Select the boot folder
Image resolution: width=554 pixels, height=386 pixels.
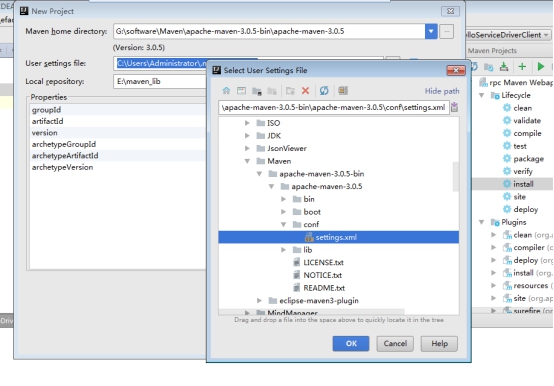click(312, 212)
